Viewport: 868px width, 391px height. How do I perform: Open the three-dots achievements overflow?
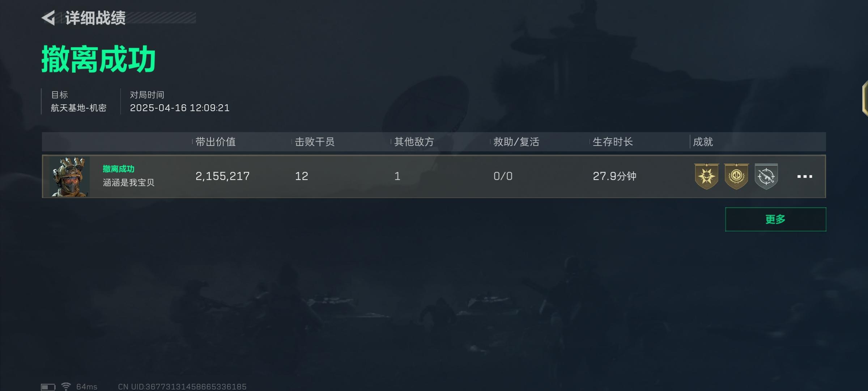pos(805,177)
